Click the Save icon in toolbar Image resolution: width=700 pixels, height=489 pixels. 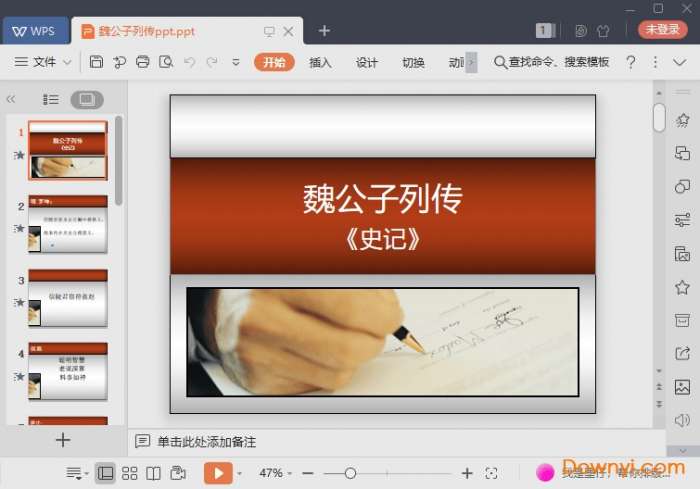click(x=96, y=62)
